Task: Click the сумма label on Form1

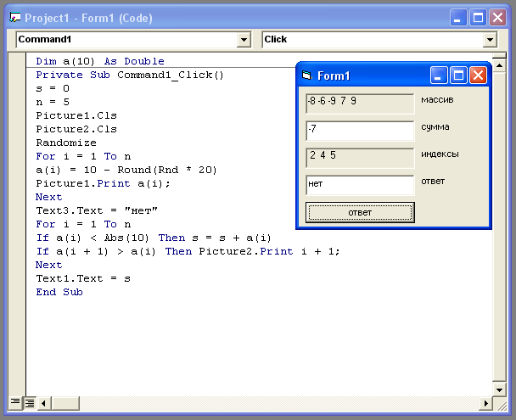Action: (435, 127)
